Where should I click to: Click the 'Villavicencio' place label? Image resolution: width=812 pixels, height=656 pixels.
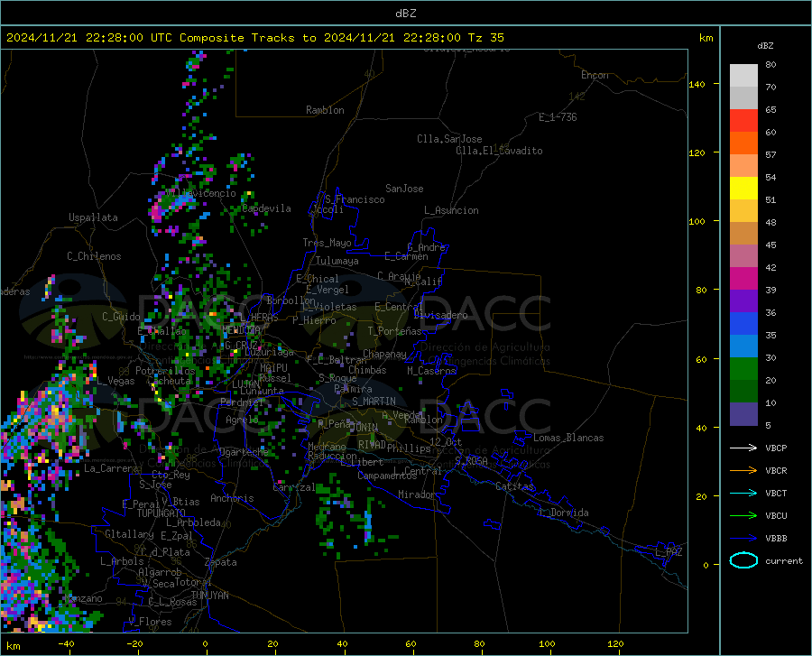click(201, 193)
